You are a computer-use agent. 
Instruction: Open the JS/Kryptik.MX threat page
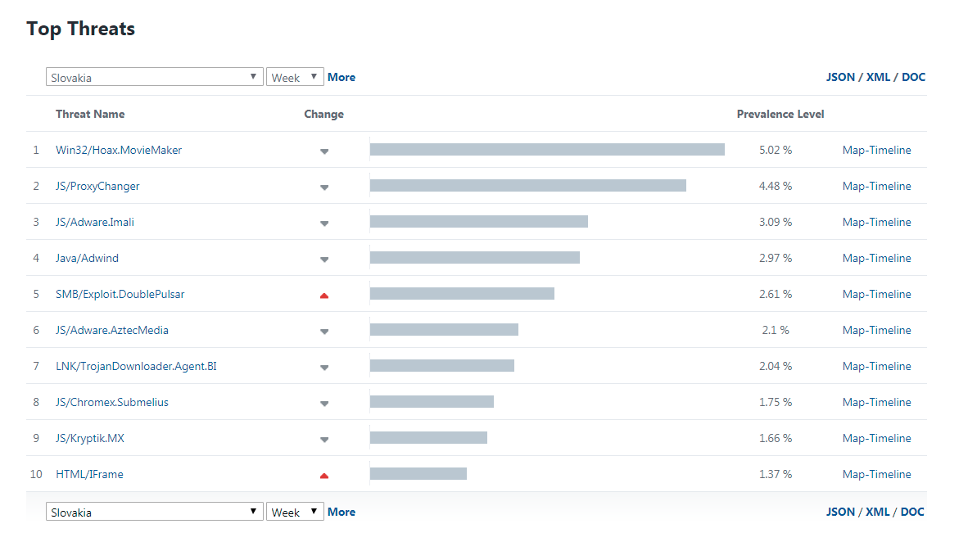[x=89, y=438]
